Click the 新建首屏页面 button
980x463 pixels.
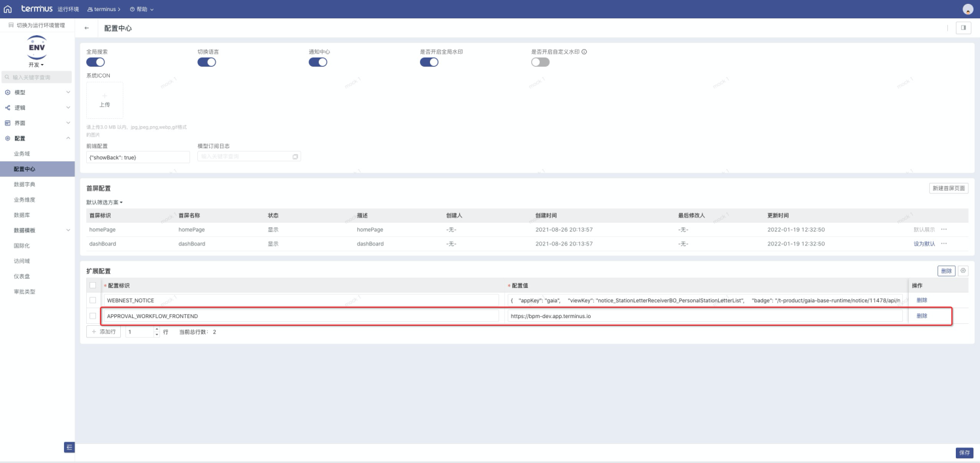[x=949, y=188]
